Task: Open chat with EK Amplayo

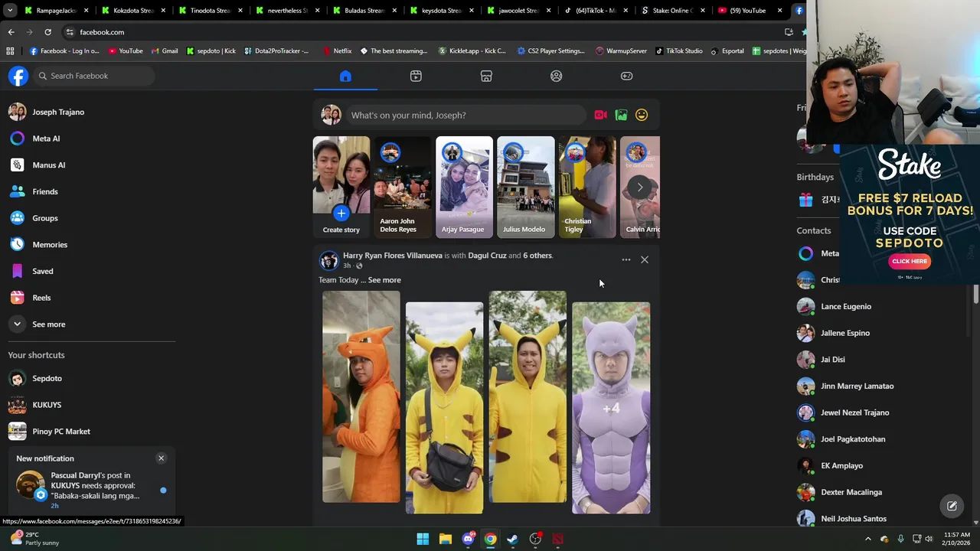Action: click(x=841, y=465)
